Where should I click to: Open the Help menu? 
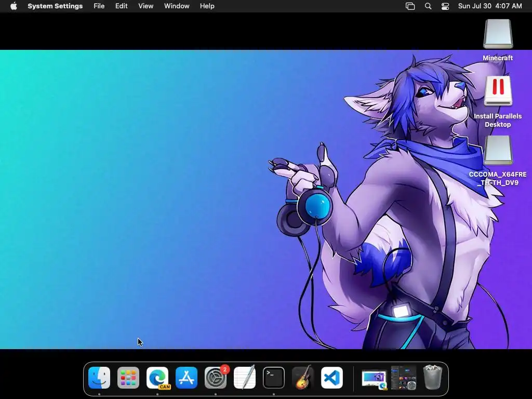coord(207,6)
